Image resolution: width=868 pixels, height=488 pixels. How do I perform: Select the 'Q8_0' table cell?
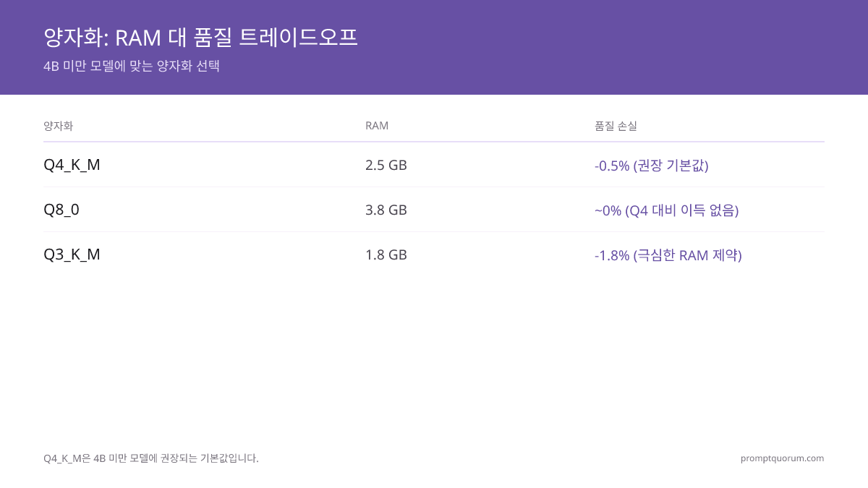point(61,210)
